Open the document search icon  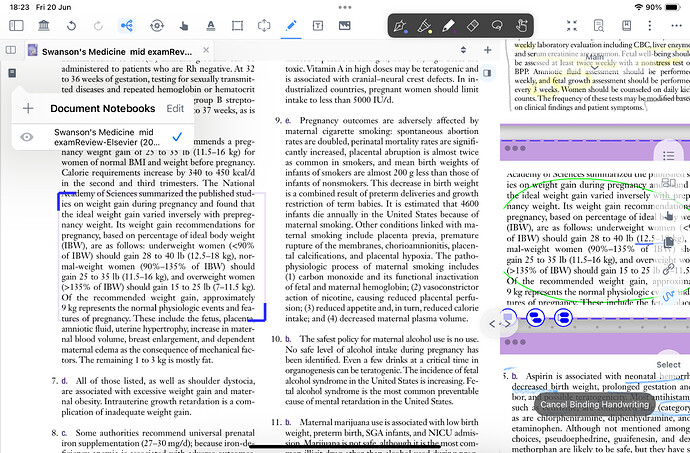[598, 26]
